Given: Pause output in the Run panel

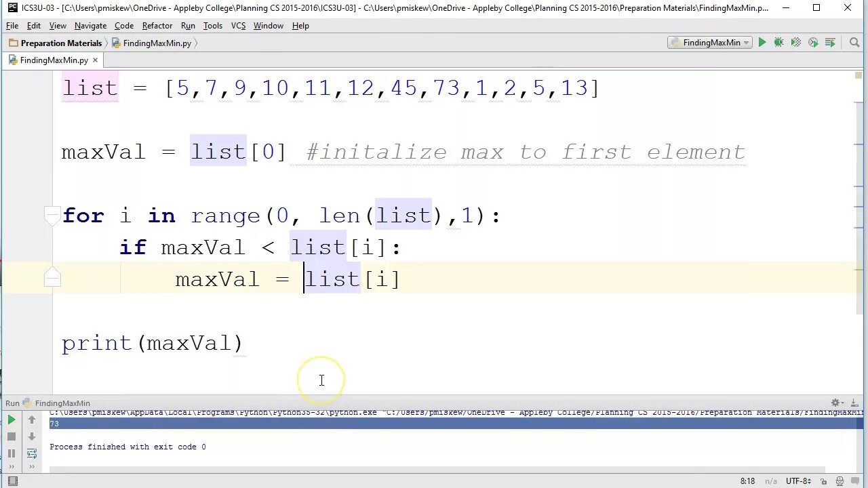Looking at the screenshot, I should point(12,453).
